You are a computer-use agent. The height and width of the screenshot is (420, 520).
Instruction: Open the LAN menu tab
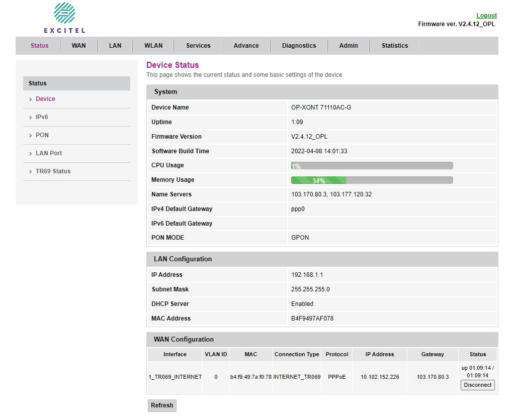115,46
